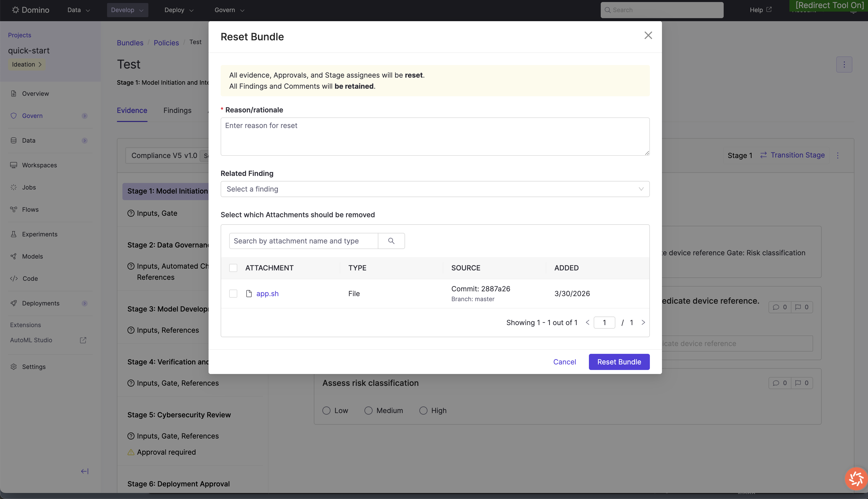Click the app.sh file icon

tap(249, 294)
